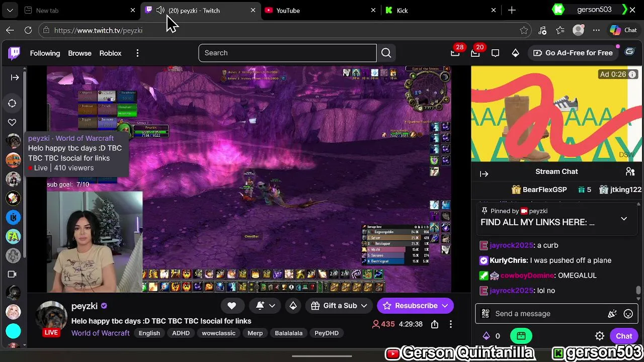
Task: Select the ADHD tag
Action: pyautogui.click(x=181, y=333)
